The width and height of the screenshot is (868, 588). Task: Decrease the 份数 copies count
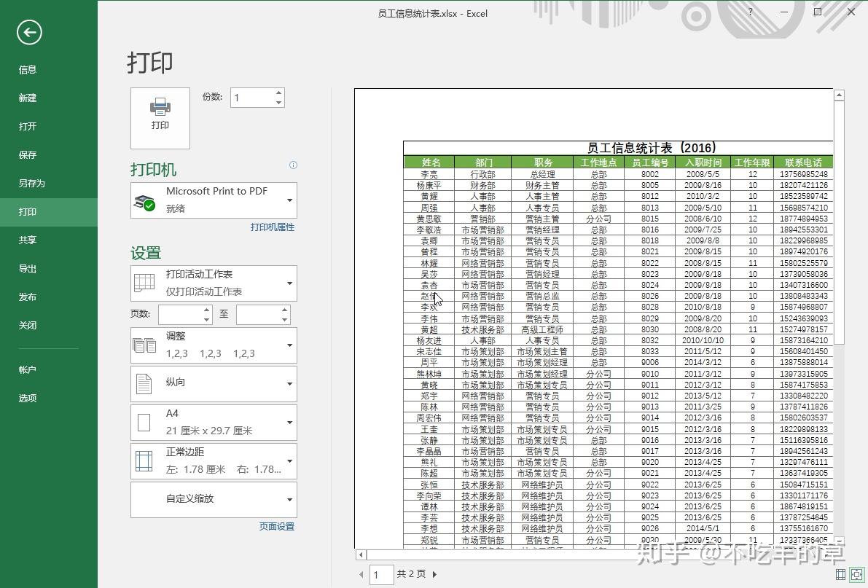(x=279, y=103)
